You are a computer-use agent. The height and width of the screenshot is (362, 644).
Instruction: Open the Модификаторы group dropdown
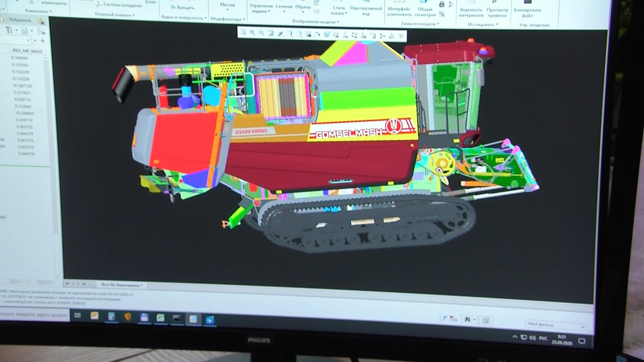click(x=228, y=19)
